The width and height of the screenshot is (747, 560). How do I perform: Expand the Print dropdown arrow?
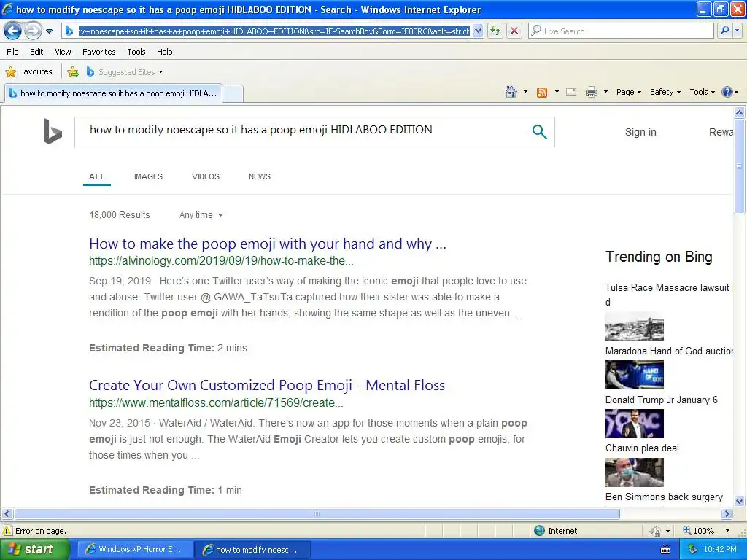pos(605,92)
